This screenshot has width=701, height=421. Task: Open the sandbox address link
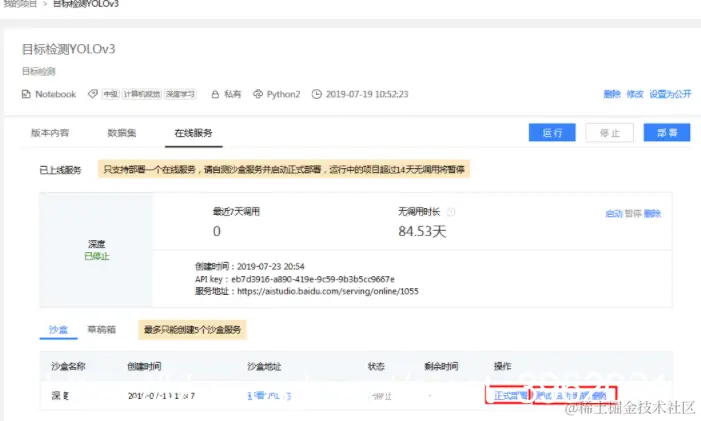pos(269,396)
